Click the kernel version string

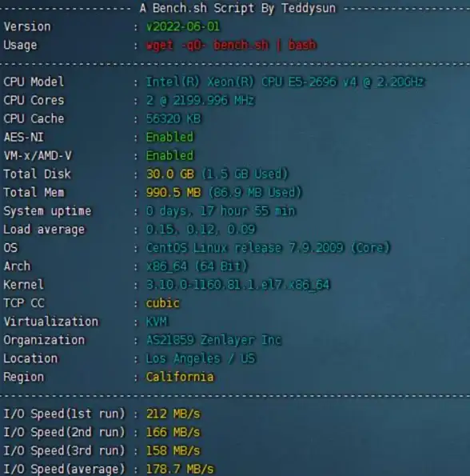238,285
